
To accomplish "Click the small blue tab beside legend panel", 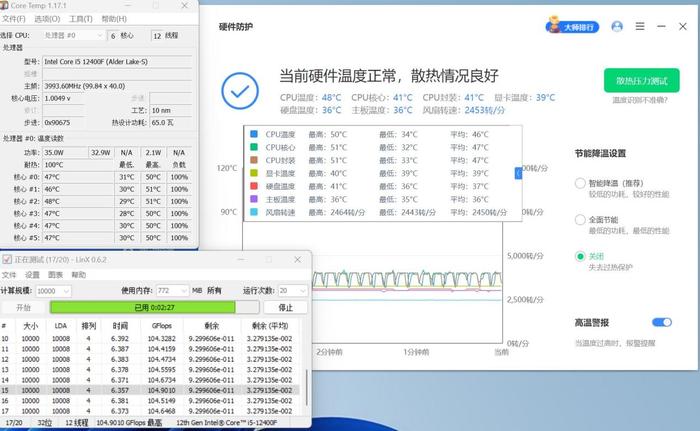I will pos(518,173).
